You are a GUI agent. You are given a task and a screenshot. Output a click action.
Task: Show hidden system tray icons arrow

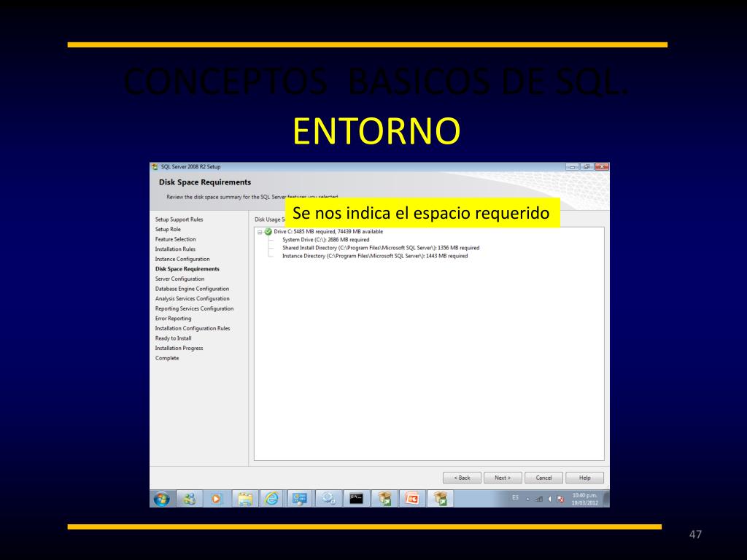click(528, 499)
